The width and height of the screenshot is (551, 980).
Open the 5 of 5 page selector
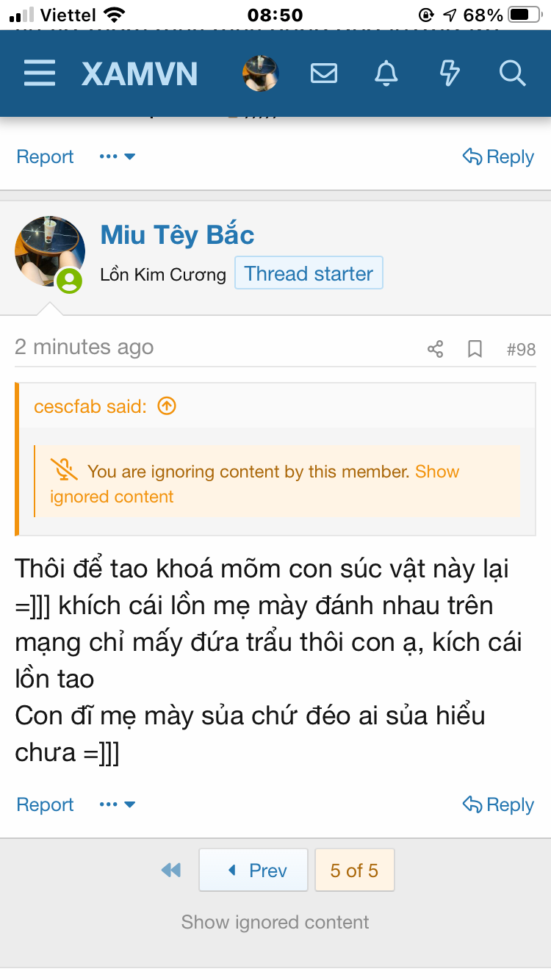coord(354,871)
